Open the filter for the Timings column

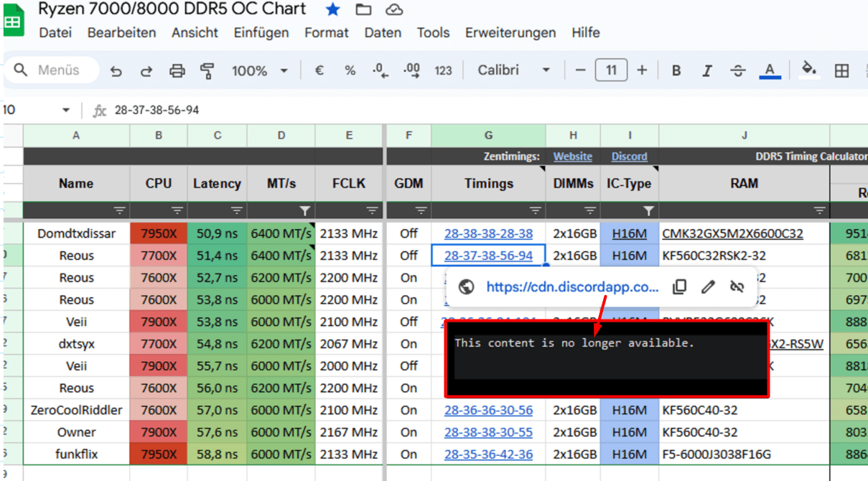point(536,210)
